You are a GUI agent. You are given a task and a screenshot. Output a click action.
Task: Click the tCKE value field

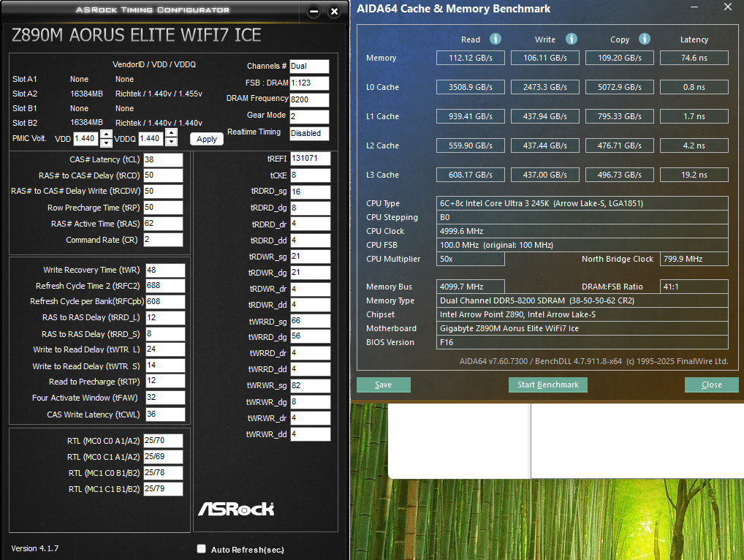pyautogui.click(x=311, y=175)
